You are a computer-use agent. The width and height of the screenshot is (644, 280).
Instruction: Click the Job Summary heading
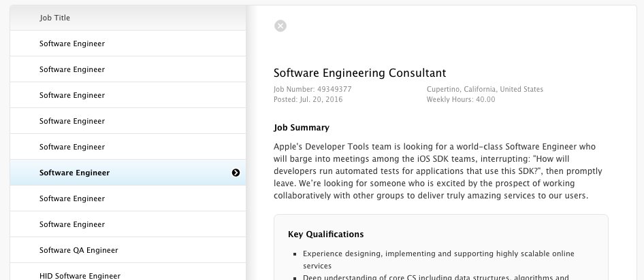tap(301, 127)
